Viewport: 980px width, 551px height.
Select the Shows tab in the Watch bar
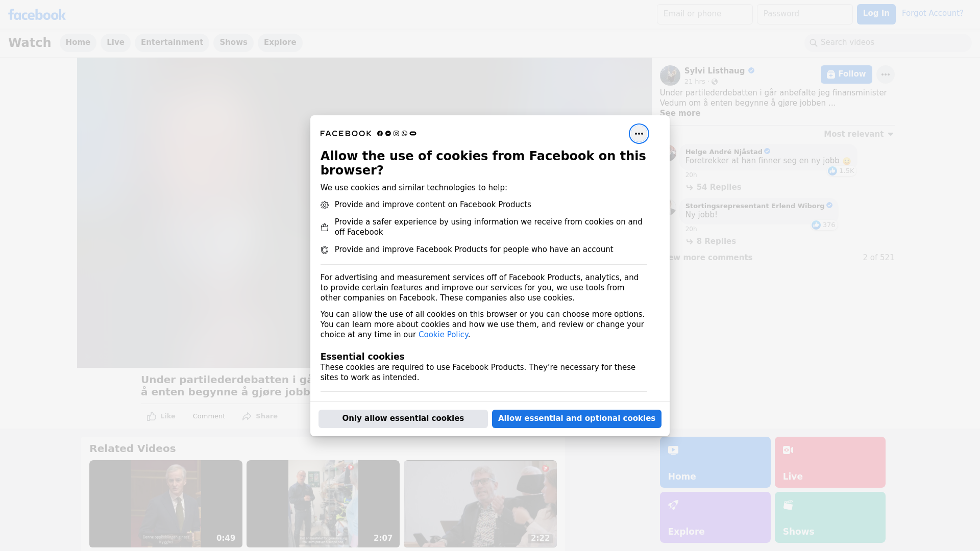233,42
